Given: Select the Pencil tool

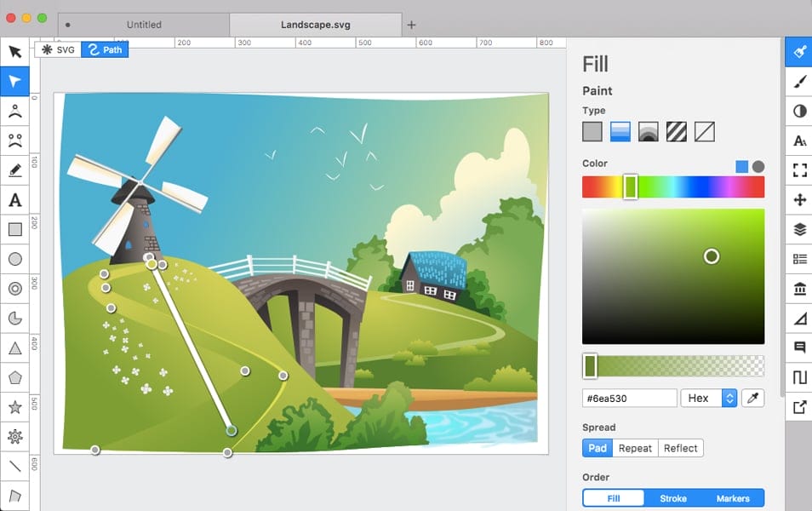Looking at the screenshot, I should [14, 170].
